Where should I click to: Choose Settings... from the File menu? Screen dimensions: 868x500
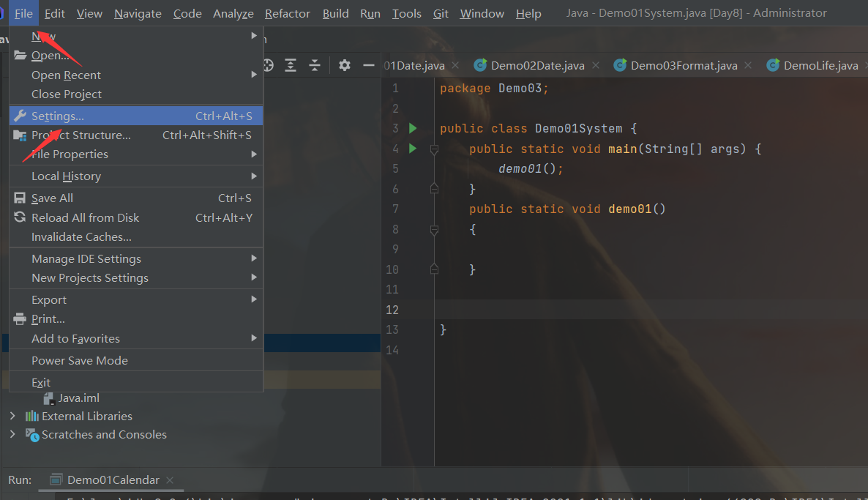136,116
